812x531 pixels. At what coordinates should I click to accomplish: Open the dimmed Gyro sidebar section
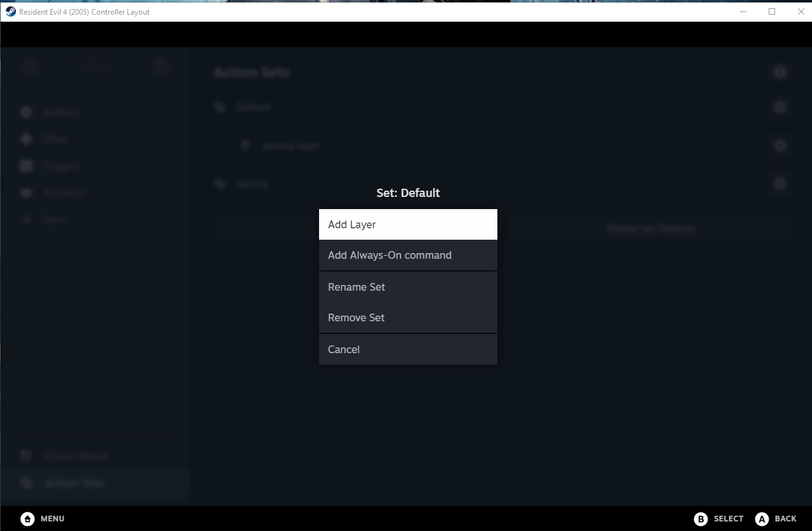coord(96,219)
